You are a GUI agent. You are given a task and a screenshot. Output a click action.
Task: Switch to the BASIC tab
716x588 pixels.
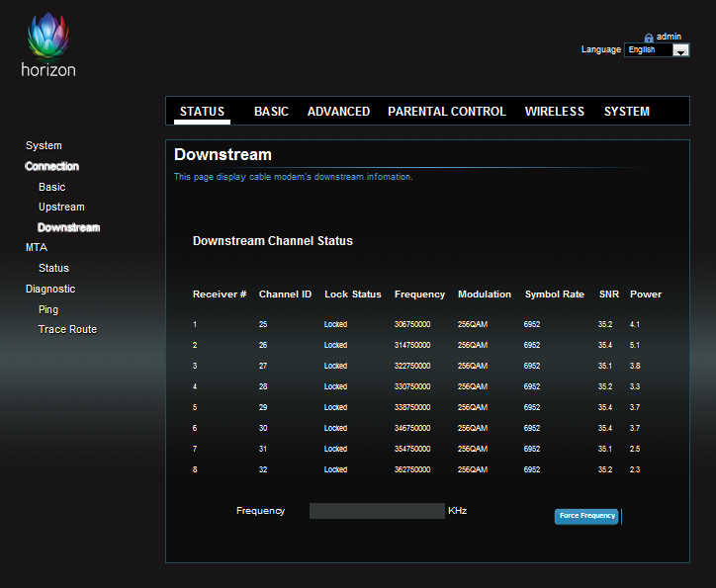click(271, 112)
